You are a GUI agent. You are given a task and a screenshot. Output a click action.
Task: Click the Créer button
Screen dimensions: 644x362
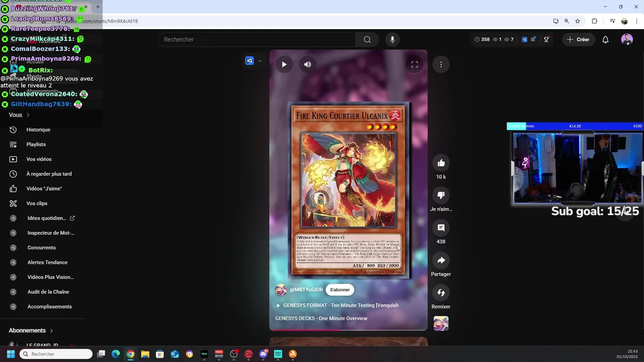(578, 39)
